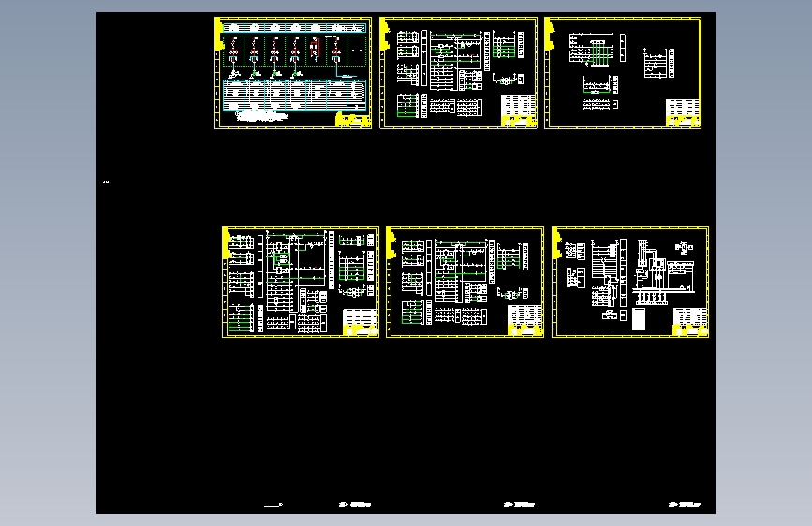This screenshot has height=526, width=812.
Task: Select the top-middle schematic drawing sheet
Action: (x=458, y=73)
